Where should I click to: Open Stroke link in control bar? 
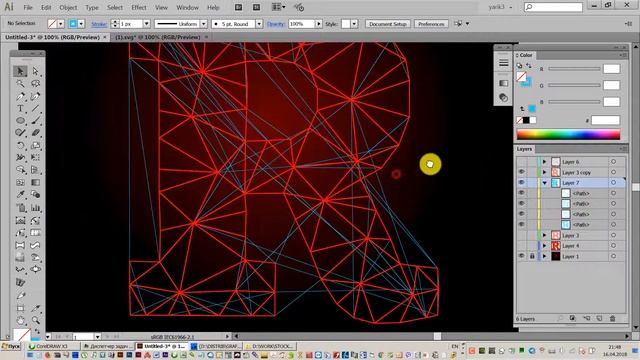(99, 24)
